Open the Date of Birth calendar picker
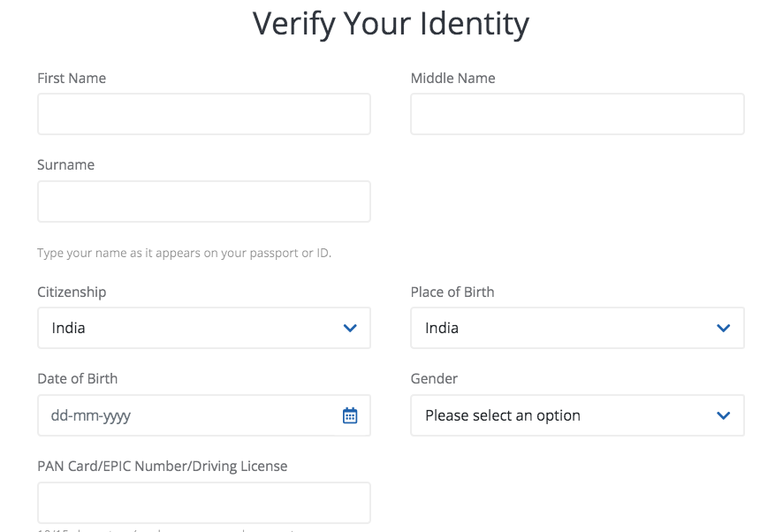 pos(350,415)
